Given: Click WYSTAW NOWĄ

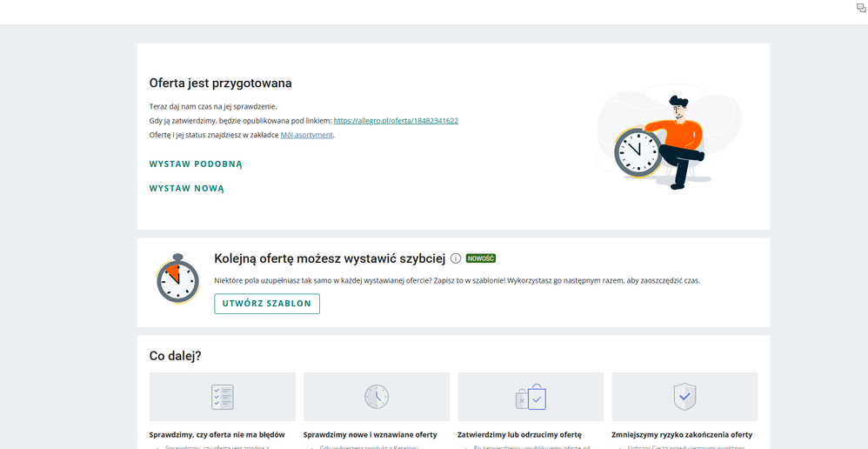Looking at the screenshot, I should pos(186,188).
